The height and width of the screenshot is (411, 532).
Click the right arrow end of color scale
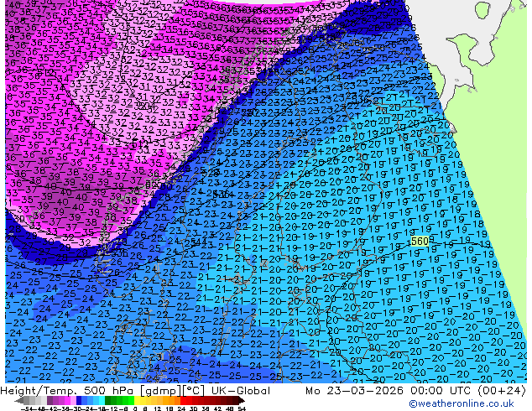click(x=243, y=401)
